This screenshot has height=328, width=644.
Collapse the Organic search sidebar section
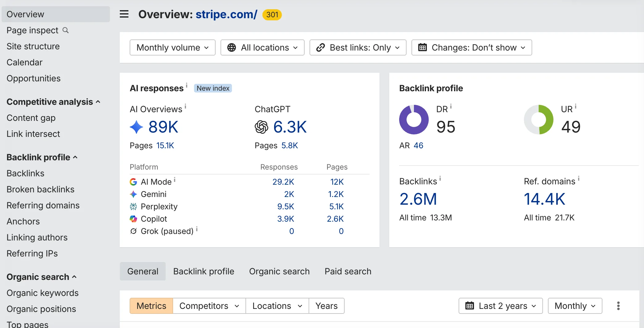pyautogui.click(x=42, y=277)
